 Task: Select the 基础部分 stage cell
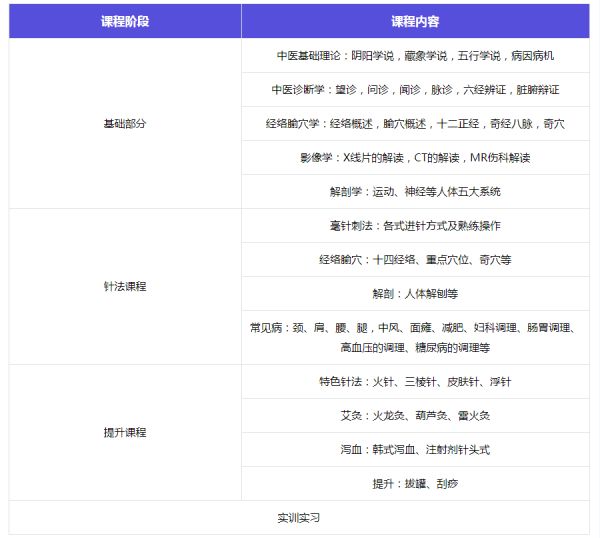[125, 123]
